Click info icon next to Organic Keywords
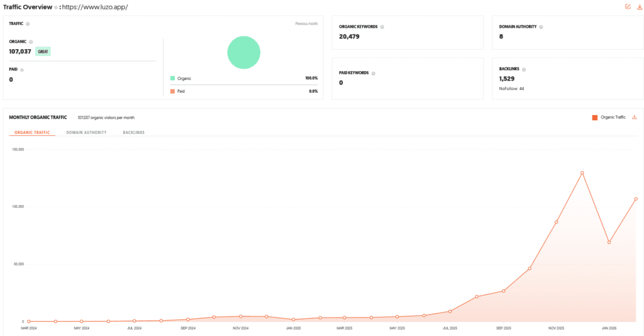This screenshot has height=336, width=644. (x=382, y=27)
